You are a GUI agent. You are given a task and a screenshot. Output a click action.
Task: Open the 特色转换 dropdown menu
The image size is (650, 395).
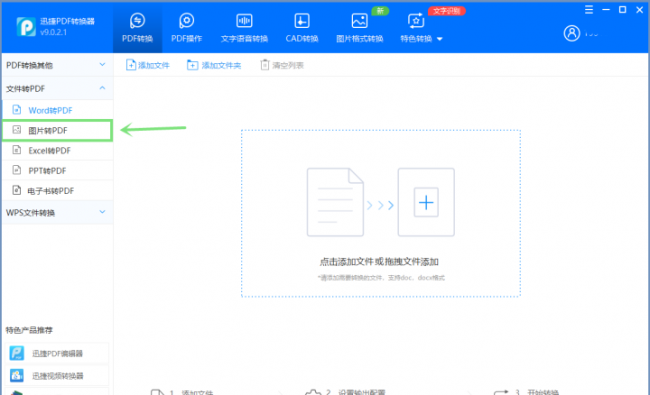(x=421, y=28)
